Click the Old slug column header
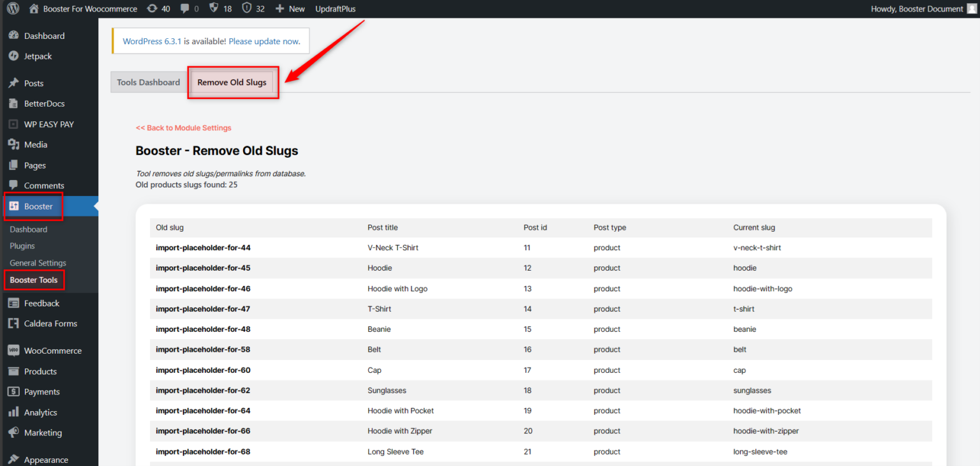980x466 pixels. click(x=170, y=227)
